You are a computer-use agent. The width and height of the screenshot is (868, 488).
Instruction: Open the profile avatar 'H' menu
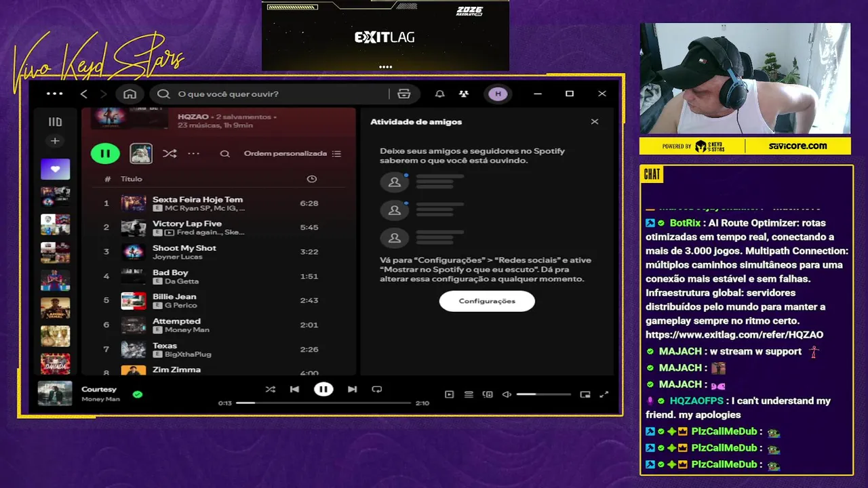click(x=498, y=94)
